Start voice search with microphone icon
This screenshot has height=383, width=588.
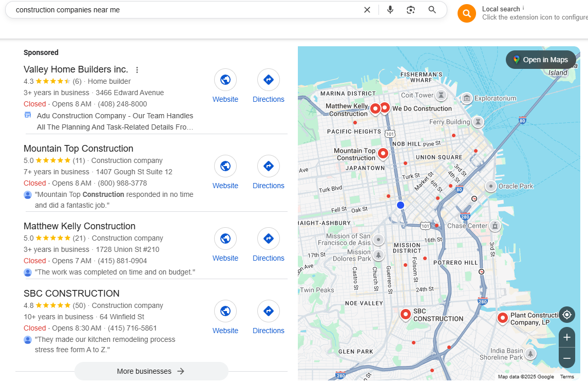[x=390, y=10]
